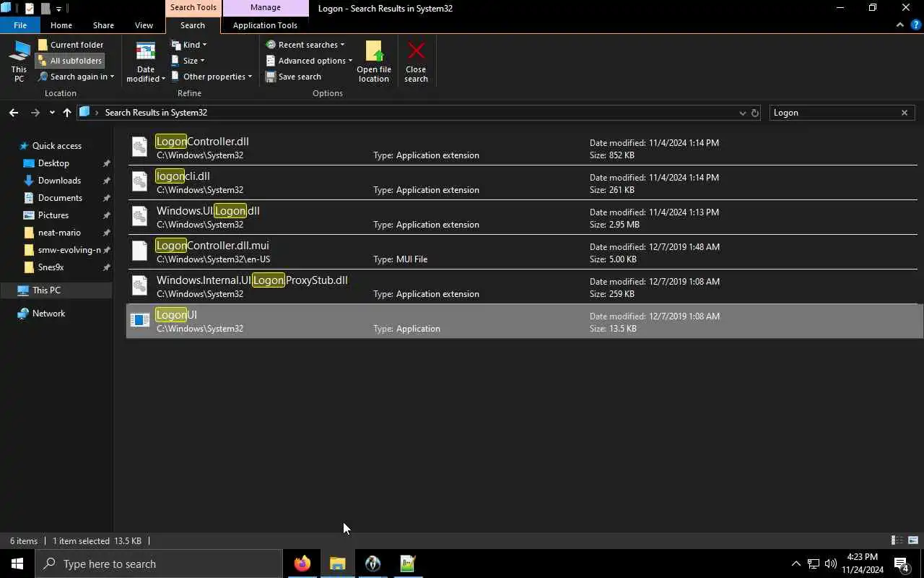The width and height of the screenshot is (924, 578).
Task: Open File Explorer help icon
Action: point(915,25)
